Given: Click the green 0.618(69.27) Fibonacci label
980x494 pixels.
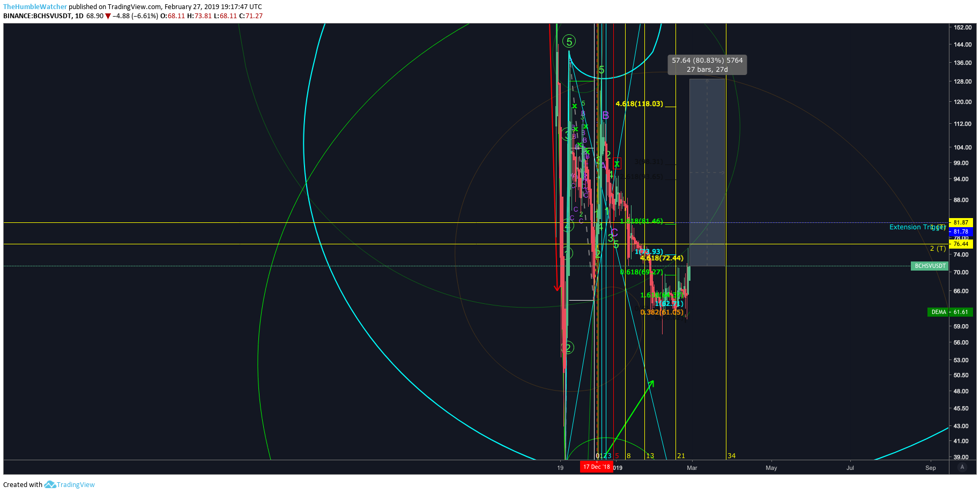Looking at the screenshot, I should pyautogui.click(x=641, y=272).
